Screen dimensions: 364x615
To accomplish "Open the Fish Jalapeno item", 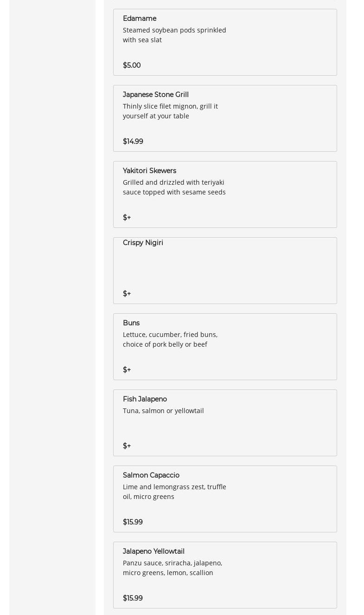I will point(145,399).
